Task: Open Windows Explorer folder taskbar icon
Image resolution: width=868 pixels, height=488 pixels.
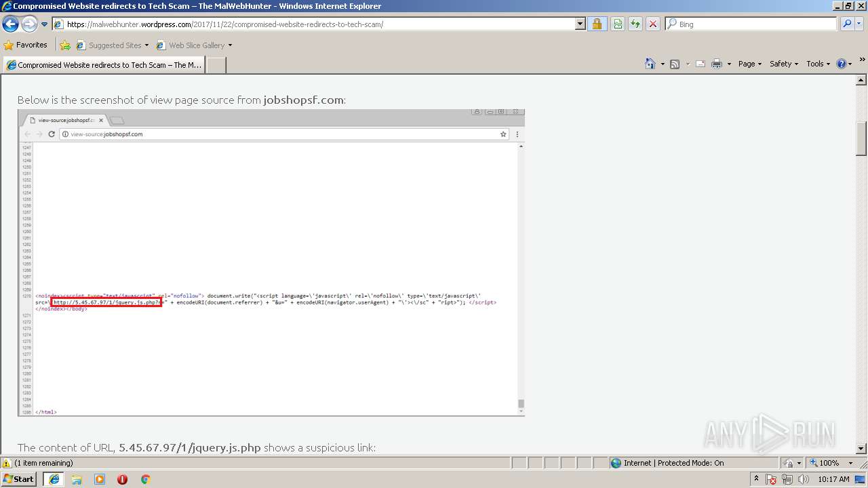Action: click(77, 479)
